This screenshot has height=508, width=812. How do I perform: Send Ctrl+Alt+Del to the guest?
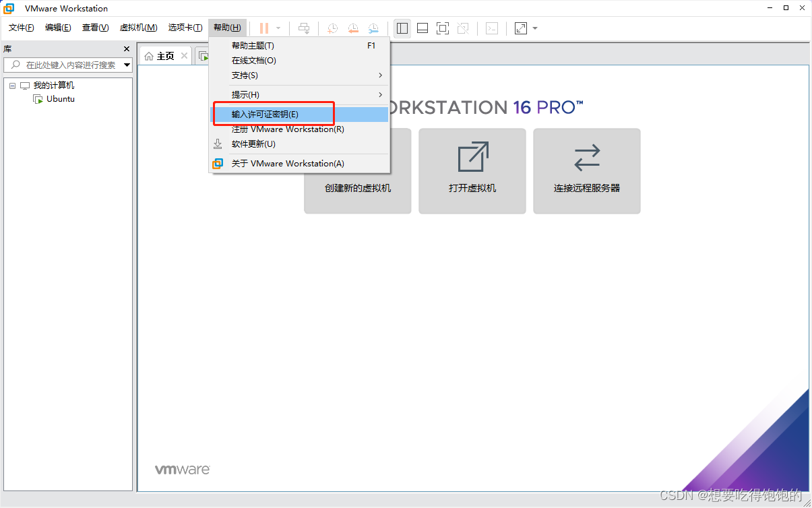click(x=304, y=28)
